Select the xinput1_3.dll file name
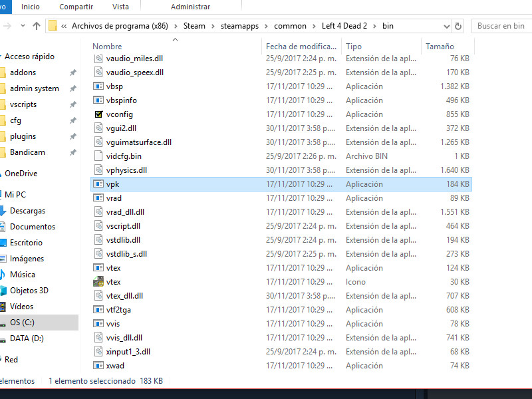 (x=128, y=352)
